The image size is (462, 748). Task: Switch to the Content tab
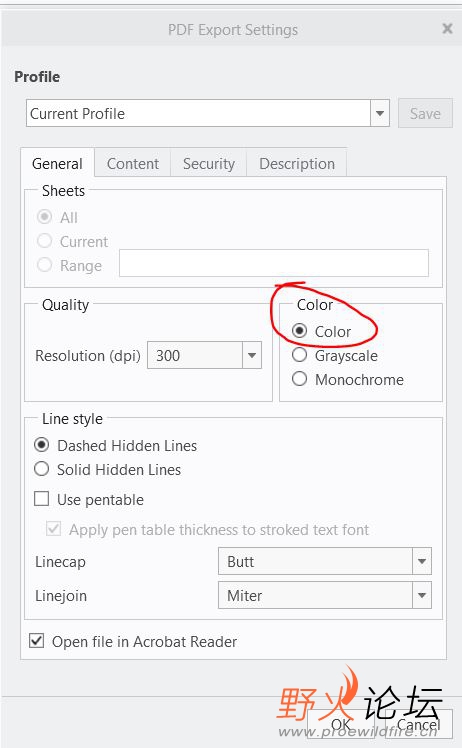coord(133,164)
